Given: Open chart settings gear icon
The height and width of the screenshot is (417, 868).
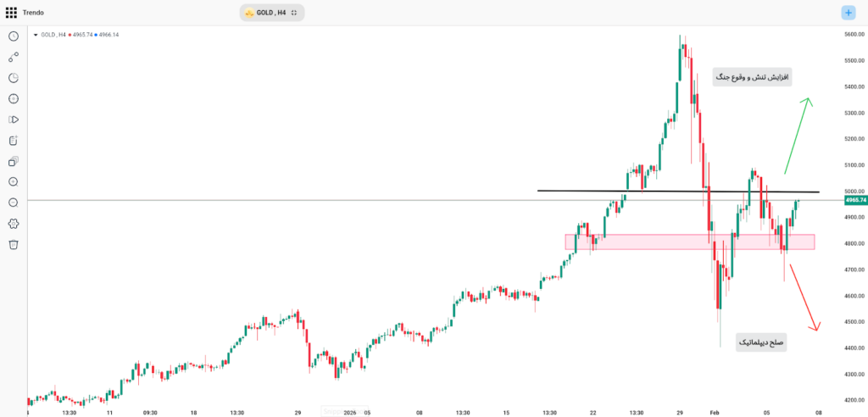Looking at the screenshot, I should 14,224.
